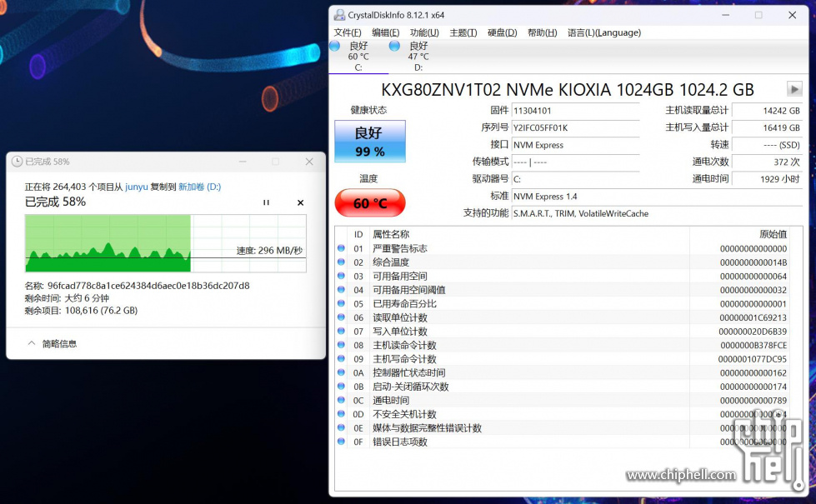Minimize the copy progress dialog
This screenshot has height=504, width=816.
pyautogui.click(x=243, y=162)
